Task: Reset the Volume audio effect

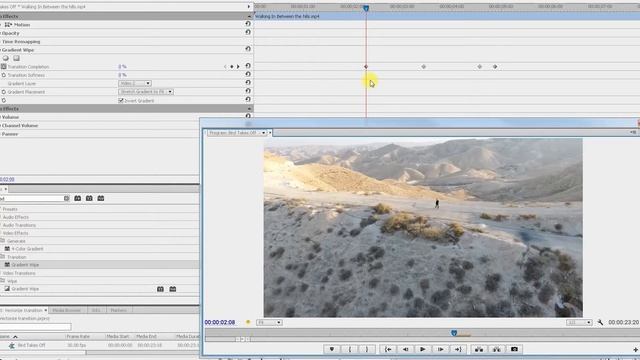Action: [248, 116]
